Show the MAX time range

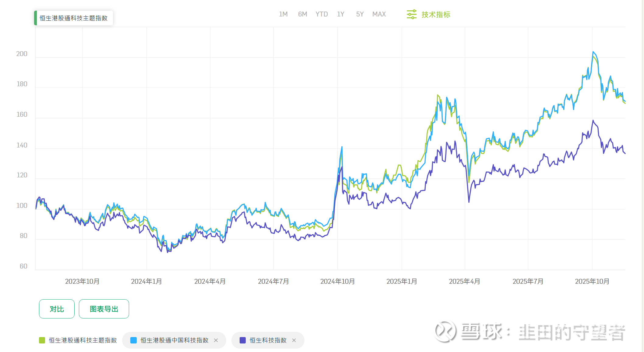379,14
